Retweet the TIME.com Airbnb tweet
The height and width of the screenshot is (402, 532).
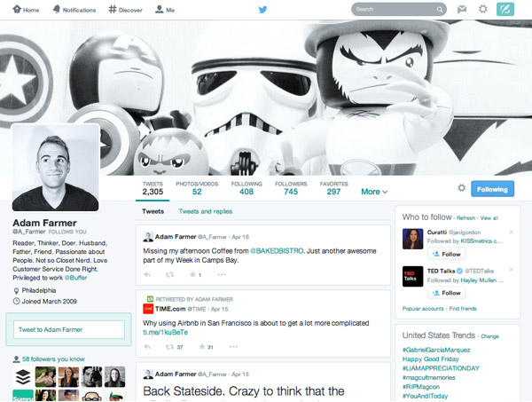coord(169,347)
